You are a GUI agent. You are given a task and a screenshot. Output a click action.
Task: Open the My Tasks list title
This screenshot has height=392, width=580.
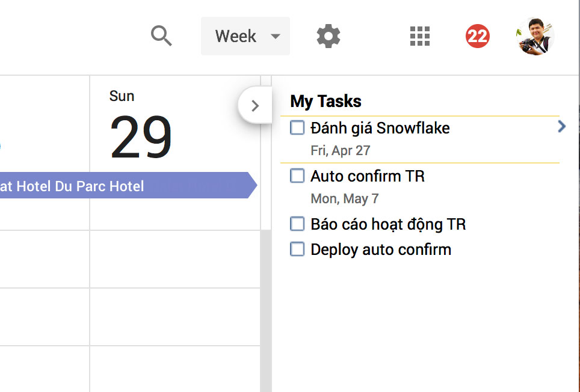325,101
